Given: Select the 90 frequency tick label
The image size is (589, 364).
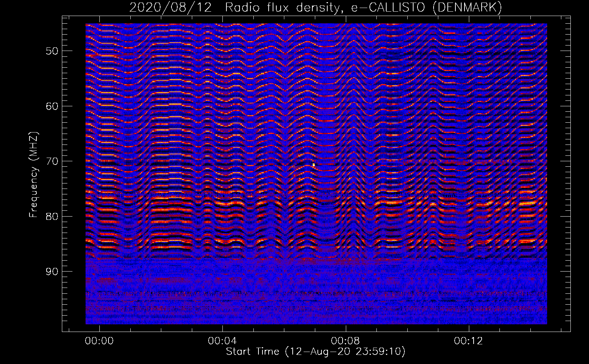Looking at the screenshot, I should click(x=52, y=272).
